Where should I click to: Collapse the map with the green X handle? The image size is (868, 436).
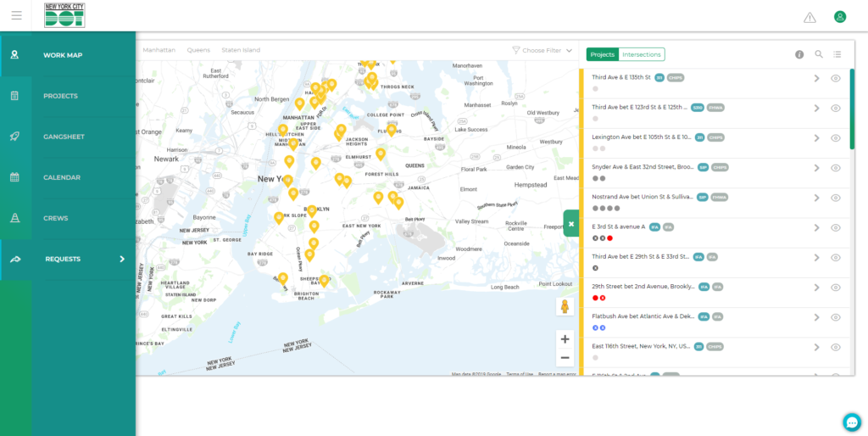coord(571,224)
